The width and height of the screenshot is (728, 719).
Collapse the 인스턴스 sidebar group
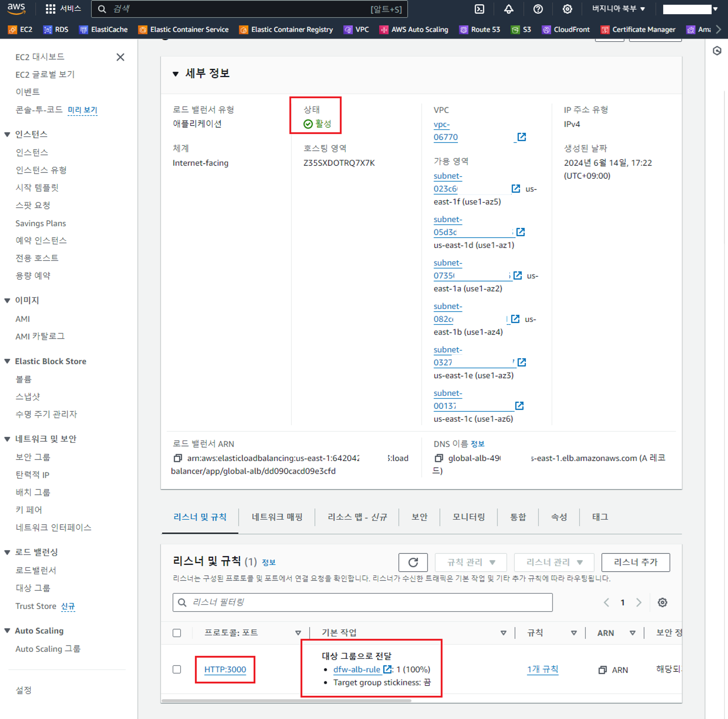click(x=7, y=135)
